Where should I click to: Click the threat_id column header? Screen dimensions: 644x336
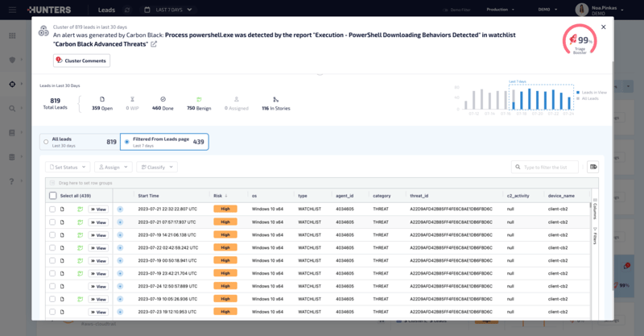pyautogui.click(x=419, y=196)
